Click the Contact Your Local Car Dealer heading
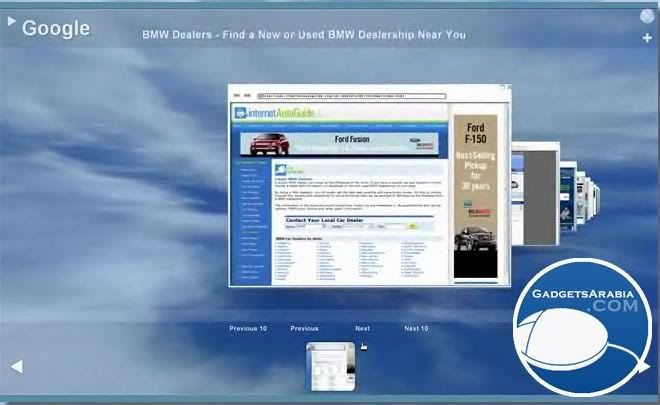 pyautogui.click(x=324, y=220)
